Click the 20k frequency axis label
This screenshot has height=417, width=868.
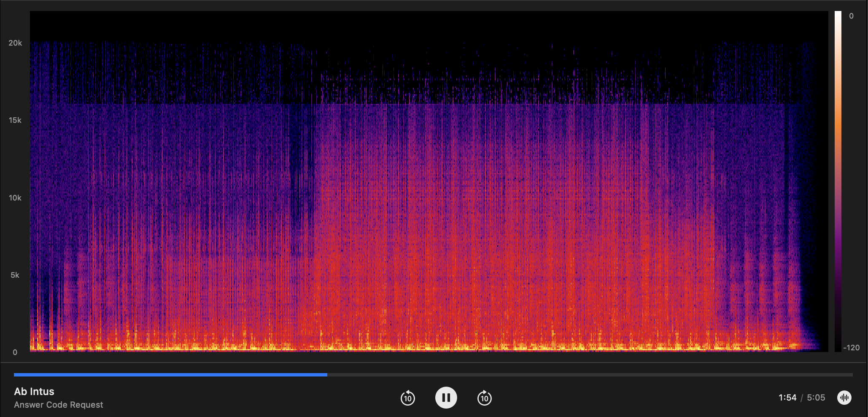(15, 43)
